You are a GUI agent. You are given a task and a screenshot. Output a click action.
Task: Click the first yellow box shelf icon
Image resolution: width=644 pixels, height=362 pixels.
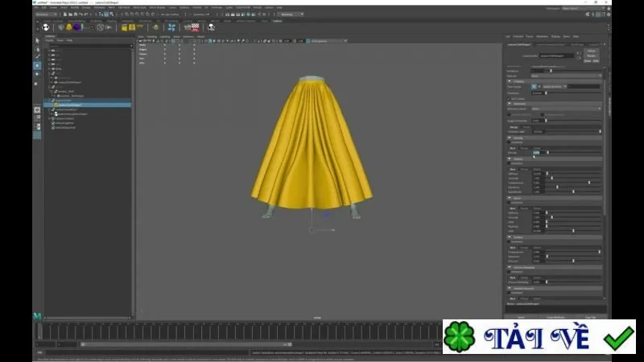(124, 27)
